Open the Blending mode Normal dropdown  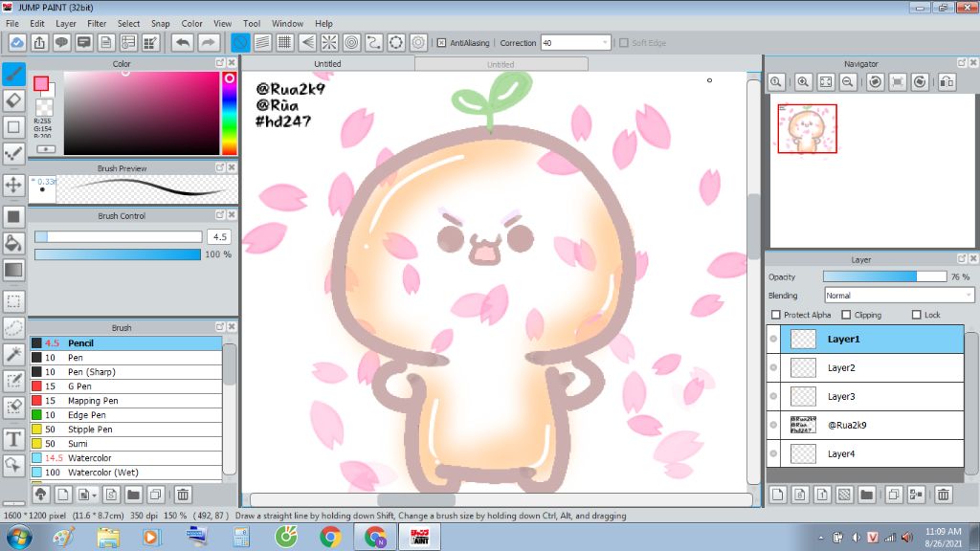point(899,296)
